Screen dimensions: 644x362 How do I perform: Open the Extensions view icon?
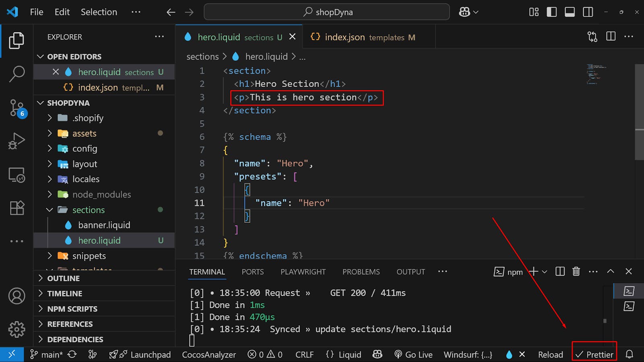(x=17, y=208)
